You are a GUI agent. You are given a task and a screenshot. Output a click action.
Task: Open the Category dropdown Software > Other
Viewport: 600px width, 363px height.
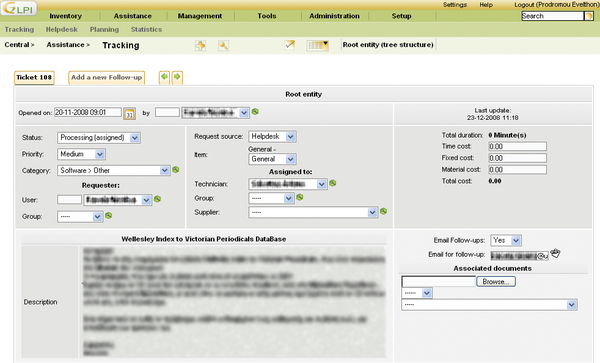[x=114, y=171]
